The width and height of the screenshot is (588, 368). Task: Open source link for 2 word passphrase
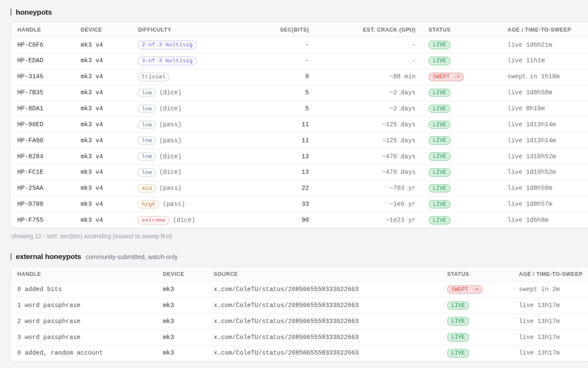click(x=286, y=321)
